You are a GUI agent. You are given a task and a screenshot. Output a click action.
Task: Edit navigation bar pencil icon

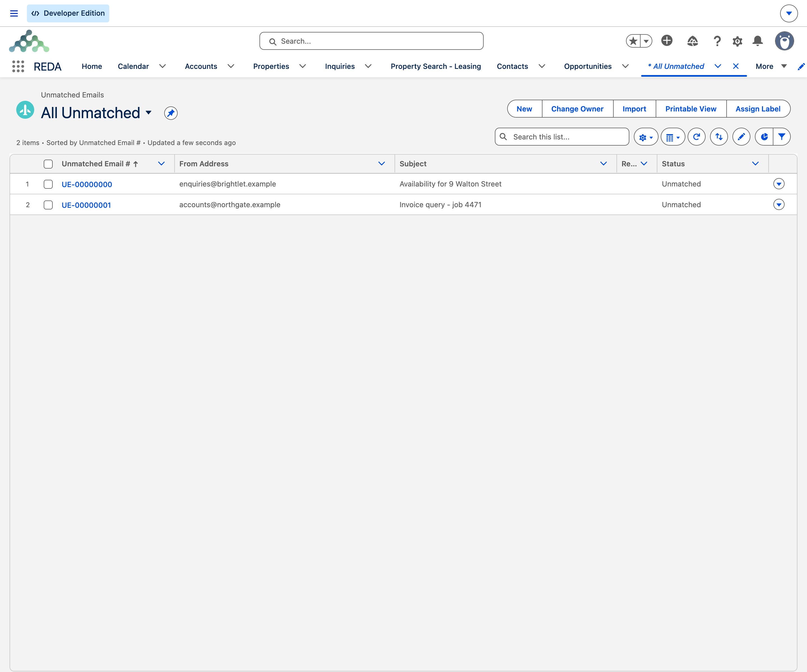[801, 67]
